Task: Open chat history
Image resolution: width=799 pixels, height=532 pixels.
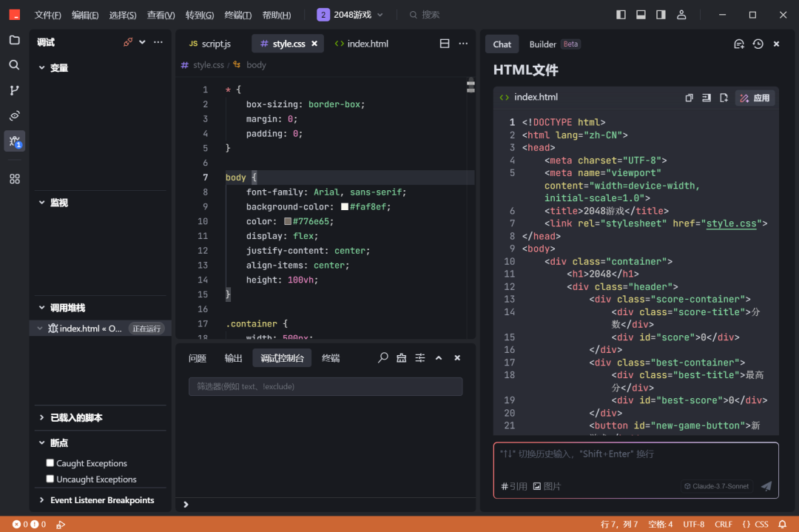Action: coord(758,44)
